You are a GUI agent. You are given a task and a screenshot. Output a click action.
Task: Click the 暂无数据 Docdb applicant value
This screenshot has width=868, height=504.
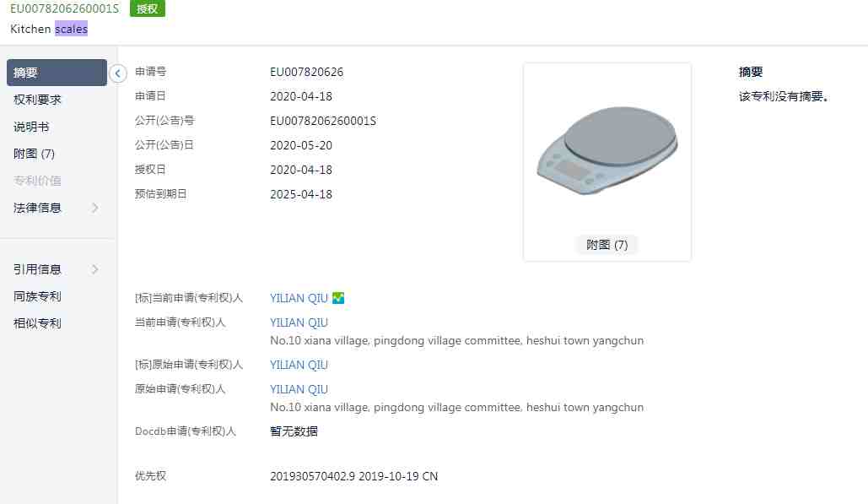click(294, 431)
